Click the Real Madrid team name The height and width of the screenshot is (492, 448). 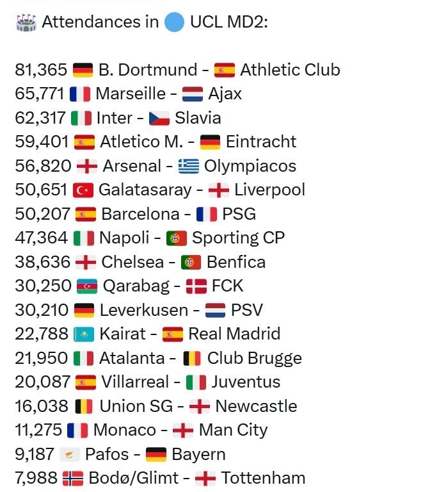(234, 334)
